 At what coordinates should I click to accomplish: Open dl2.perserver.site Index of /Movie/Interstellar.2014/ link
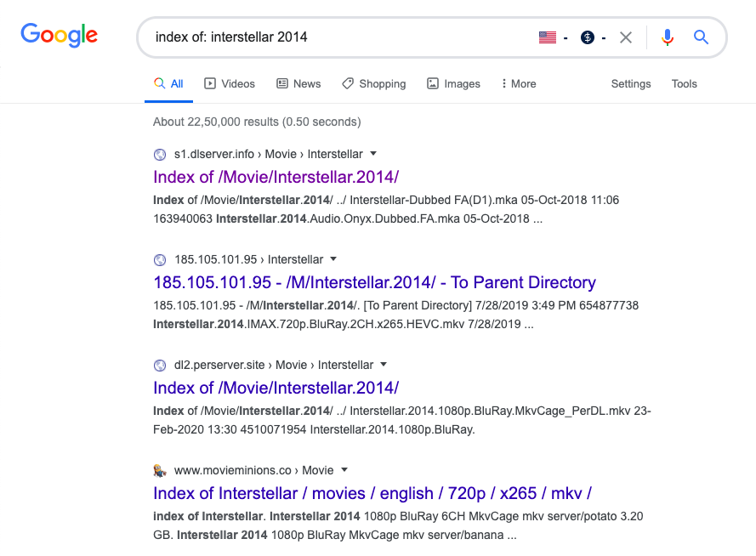pos(276,388)
